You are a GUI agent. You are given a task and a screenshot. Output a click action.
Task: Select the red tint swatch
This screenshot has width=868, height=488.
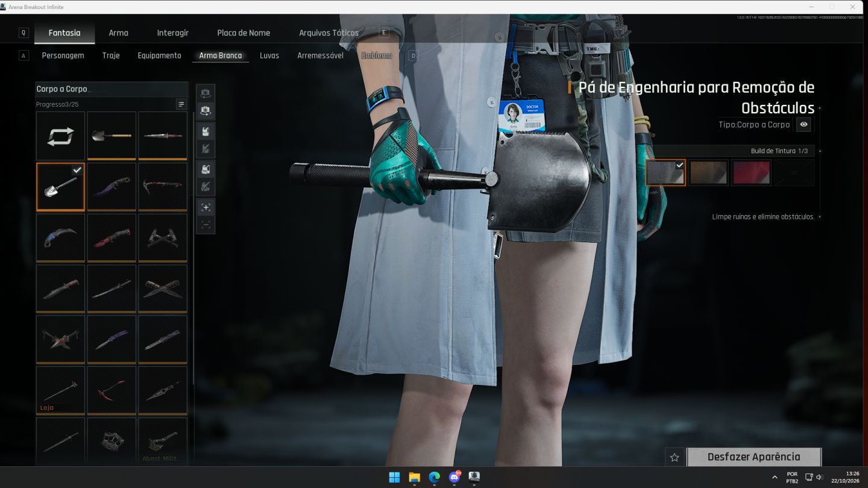751,172
